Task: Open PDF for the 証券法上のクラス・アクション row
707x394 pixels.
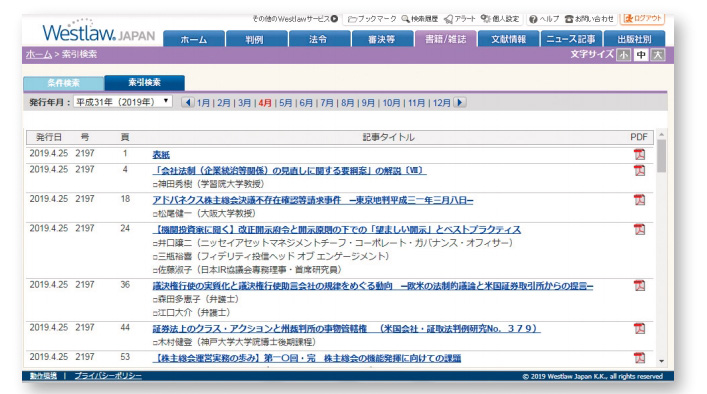Action: click(x=639, y=328)
